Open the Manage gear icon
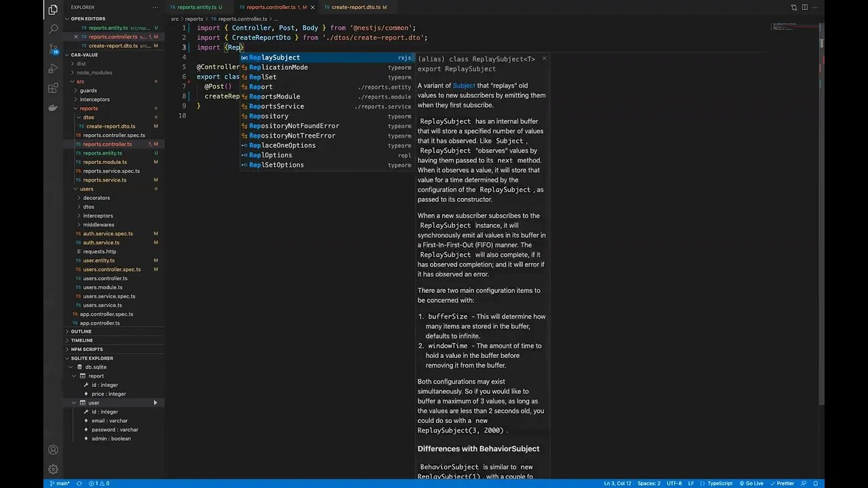Image resolution: width=868 pixels, height=488 pixels. [x=53, y=469]
